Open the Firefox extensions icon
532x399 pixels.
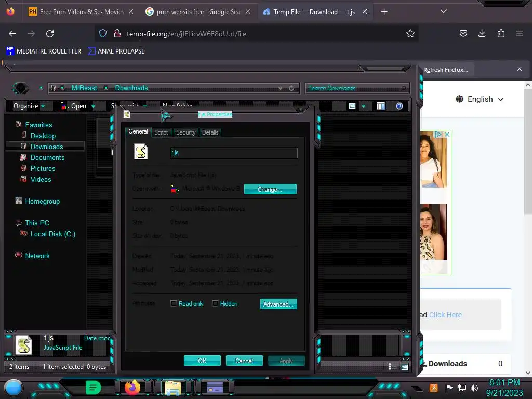(501, 33)
